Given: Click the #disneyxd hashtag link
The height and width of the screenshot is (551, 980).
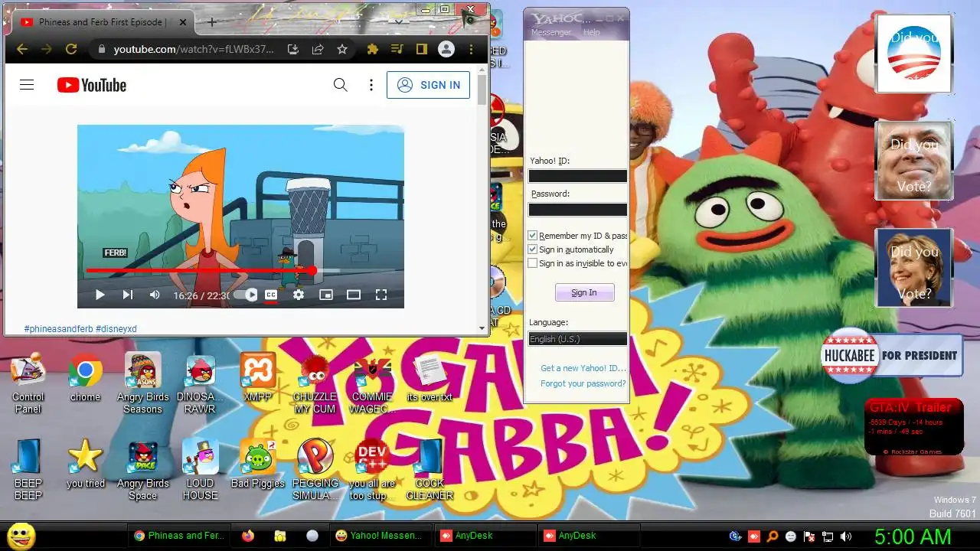Looking at the screenshot, I should [x=116, y=329].
